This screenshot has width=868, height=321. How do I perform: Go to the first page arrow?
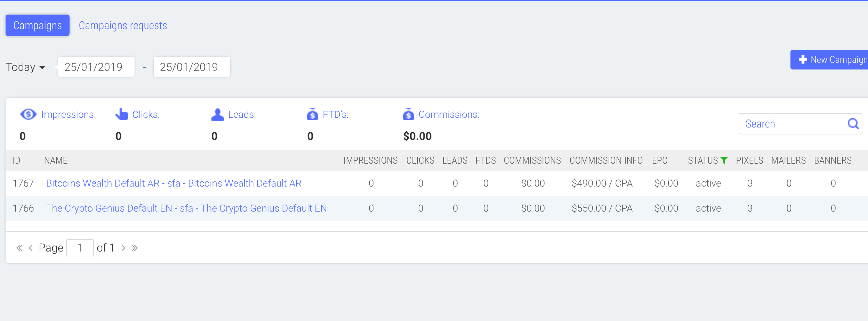click(x=19, y=248)
